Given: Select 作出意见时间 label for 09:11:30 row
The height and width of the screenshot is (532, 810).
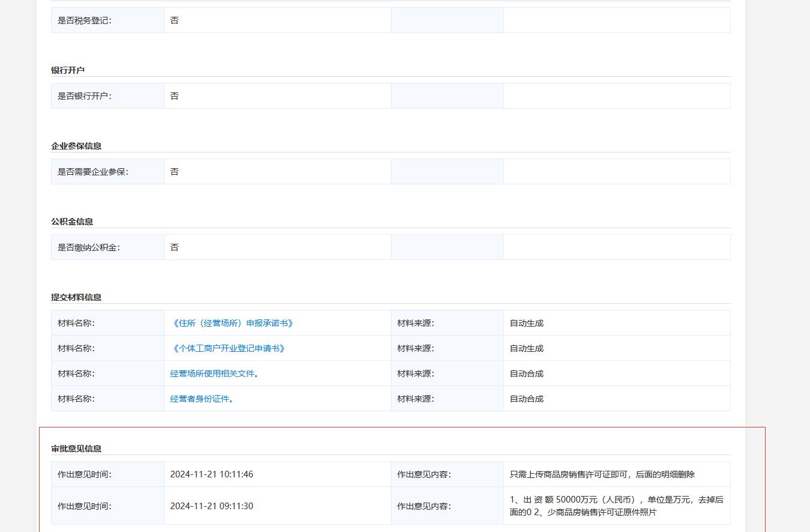Looking at the screenshot, I should (x=85, y=506).
